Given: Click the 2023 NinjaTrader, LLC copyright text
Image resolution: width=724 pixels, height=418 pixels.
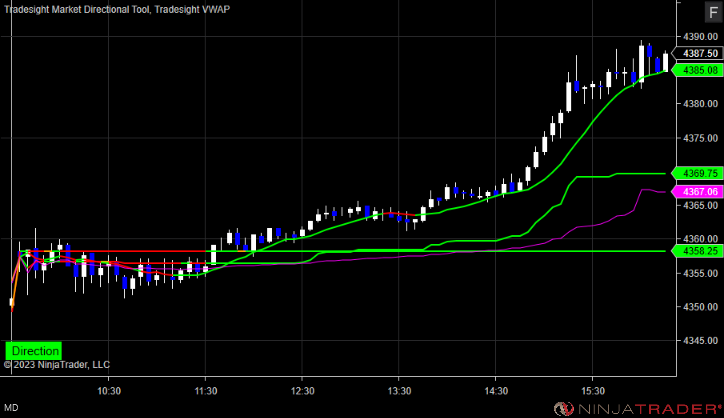Looking at the screenshot, I should 57,365.
